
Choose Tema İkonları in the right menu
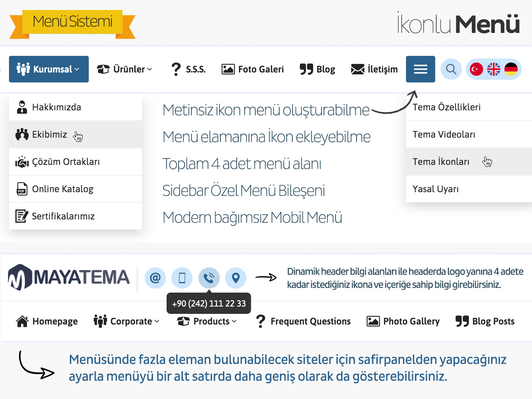pos(469,162)
